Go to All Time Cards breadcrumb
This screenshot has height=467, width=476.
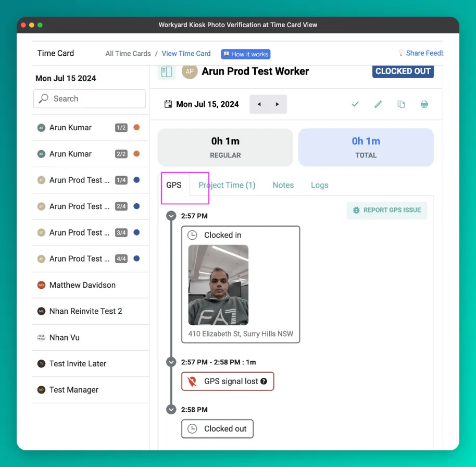128,54
